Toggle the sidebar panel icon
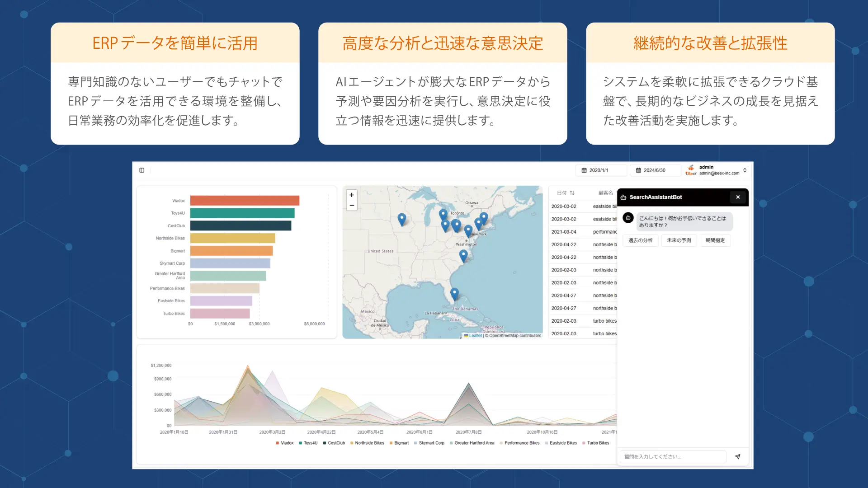 pos(142,170)
